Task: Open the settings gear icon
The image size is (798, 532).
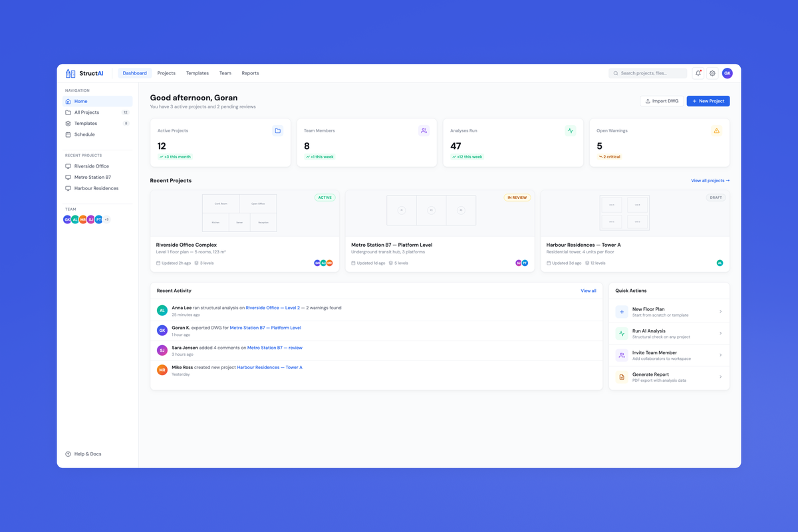Action: click(712, 73)
